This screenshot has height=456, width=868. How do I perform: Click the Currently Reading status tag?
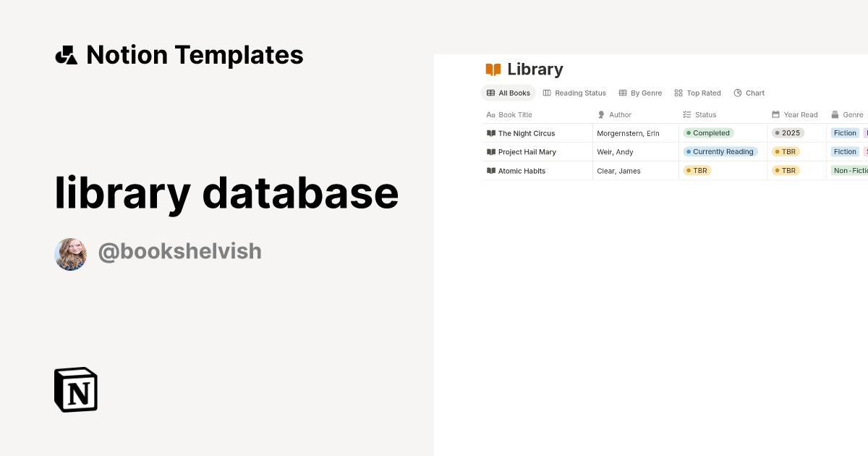tap(721, 151)
